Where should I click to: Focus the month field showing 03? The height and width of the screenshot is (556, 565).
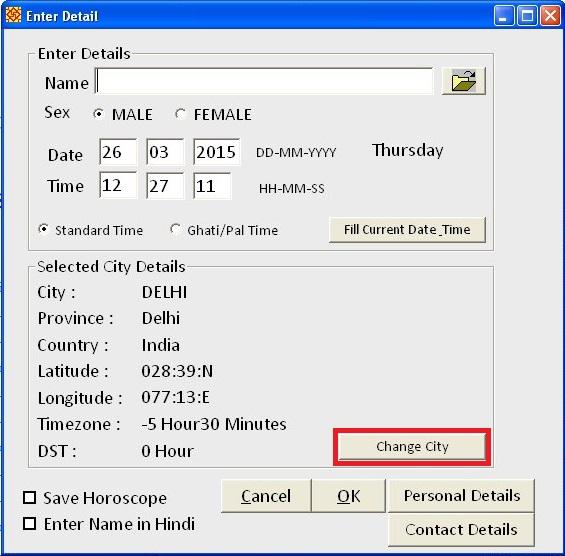[x=165, y=152]
